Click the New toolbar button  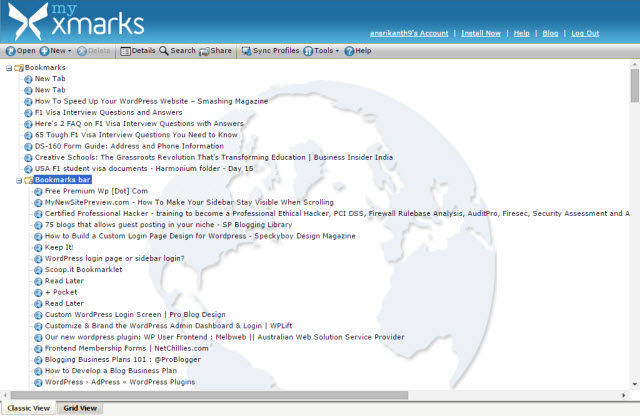click(x=55, y=51)
